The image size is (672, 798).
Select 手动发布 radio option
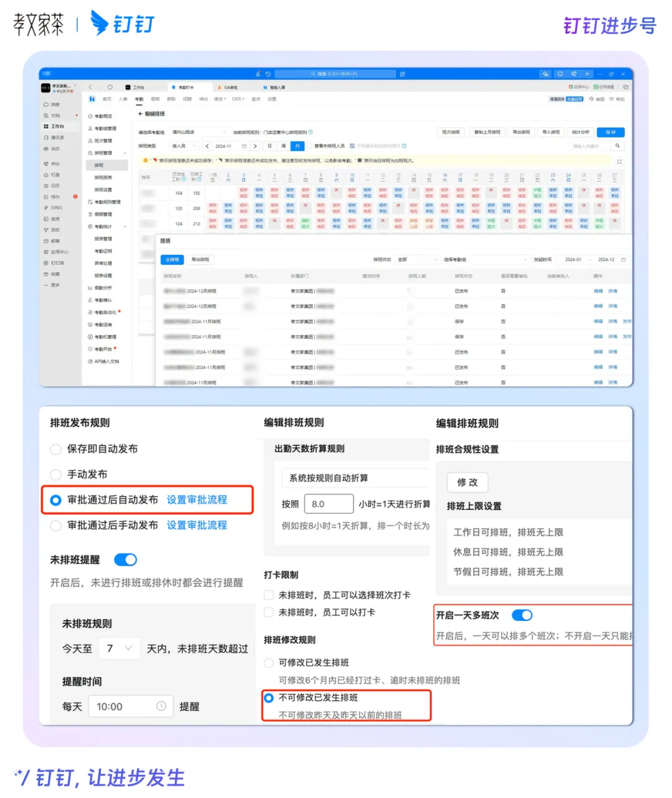point(55,475)
